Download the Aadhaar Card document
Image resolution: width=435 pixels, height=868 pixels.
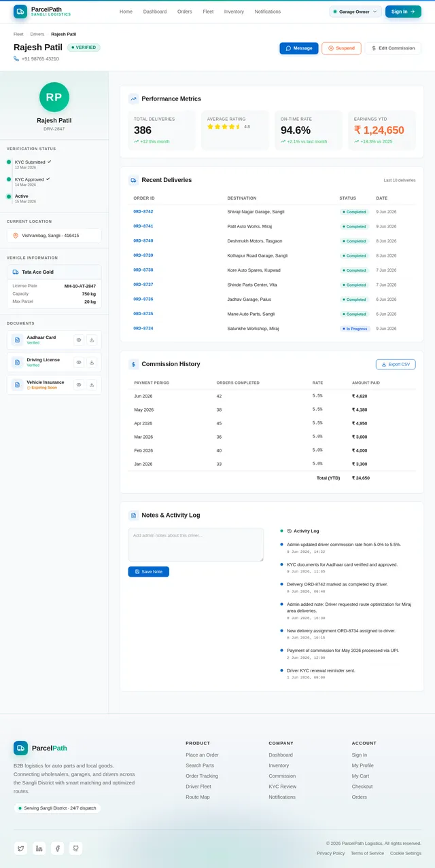point(92,340)
